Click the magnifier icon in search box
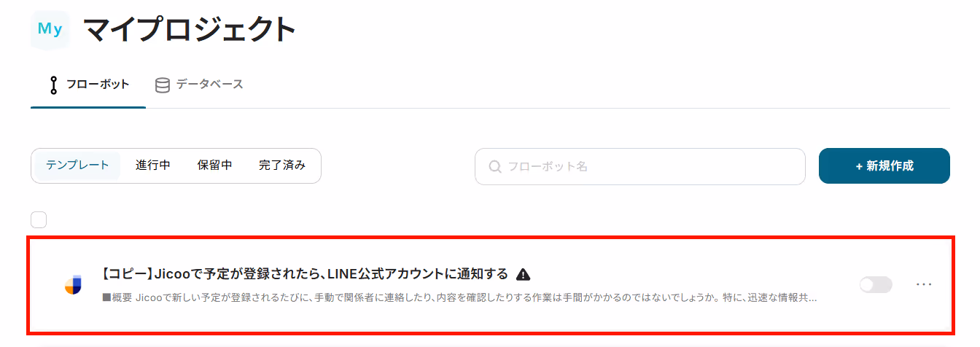Screen dimensions: 980x347 pos(495,167)
